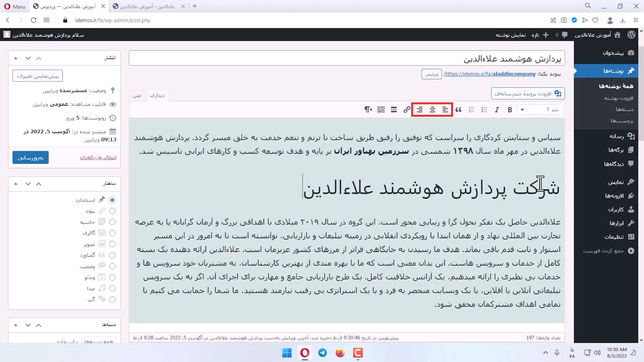Open Opera speed dial grid icon

pos(47,20)
